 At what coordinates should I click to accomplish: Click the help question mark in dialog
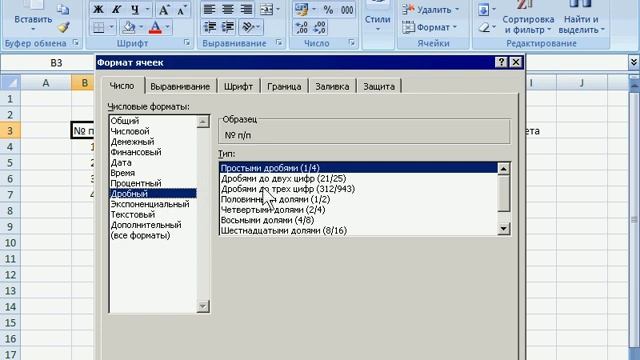pos(501,62)
